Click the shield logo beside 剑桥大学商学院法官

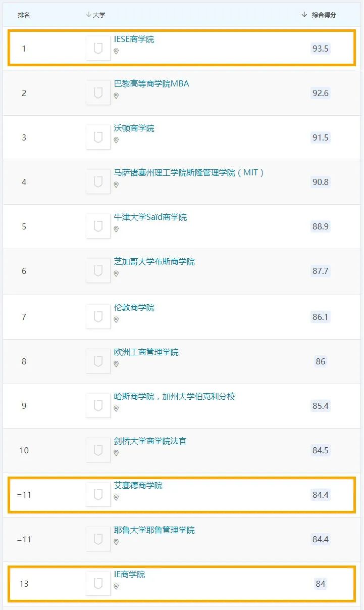click(x=98, y=450)
